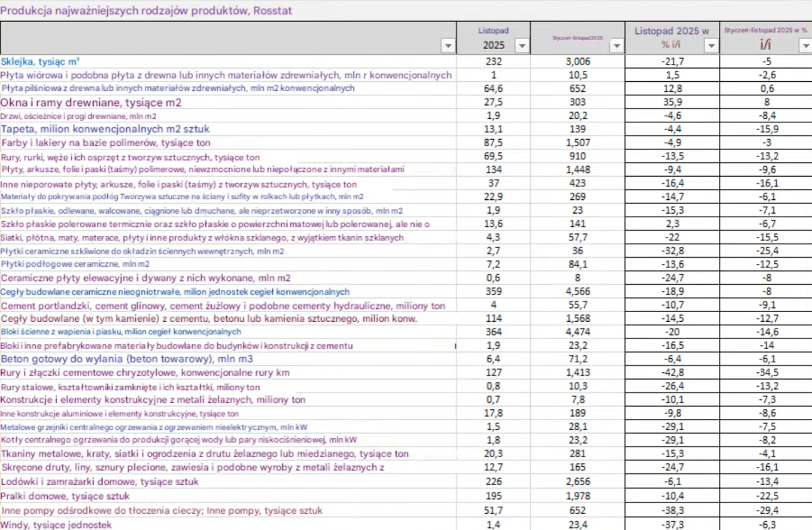Select the -42,8 cell in chryzotylowe pipes row
This screenshot has width=812, height=530.
(672, 373)
